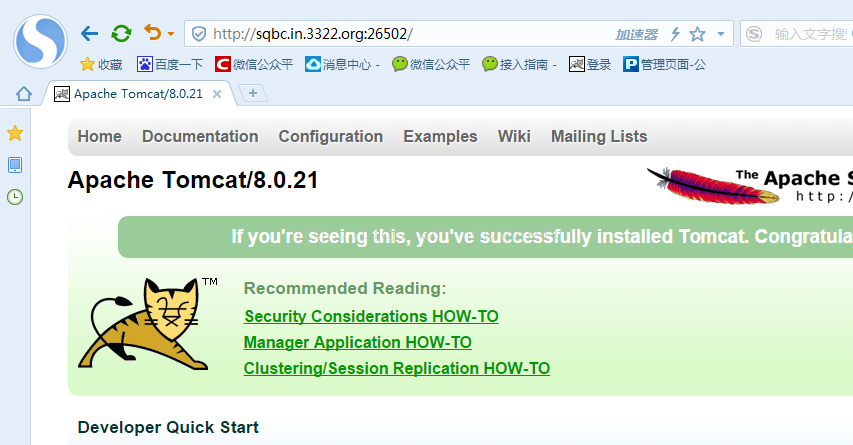Open the 管理页面-公 bookmark
Viewport: 853px width, 445px height.
pyautogui.click(x=664, y=64)
